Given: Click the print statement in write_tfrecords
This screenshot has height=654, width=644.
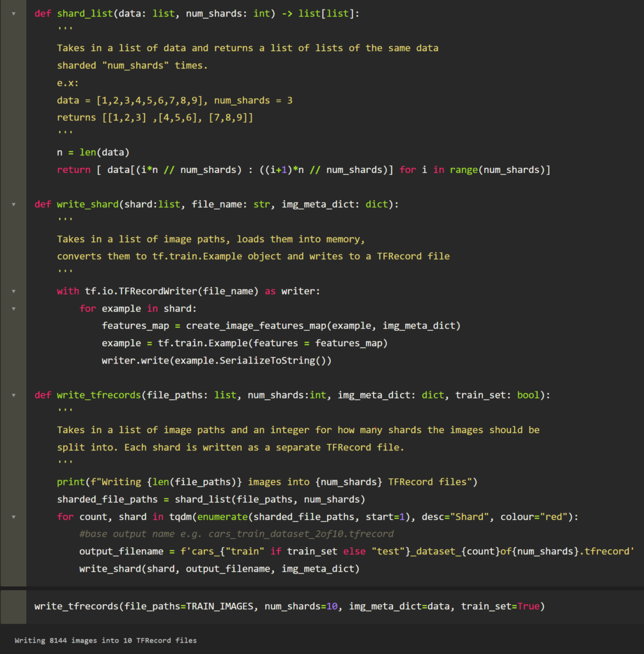Looking at the screenshot, I should coord(267,482).
